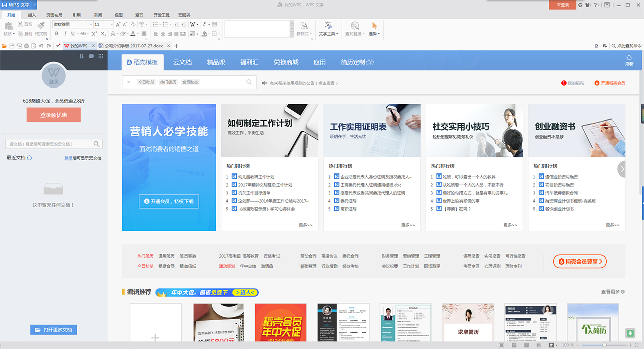This screenshot has width=644, height=349.
Task: Click the speaker announcement icon
Action: click(264, 83)
